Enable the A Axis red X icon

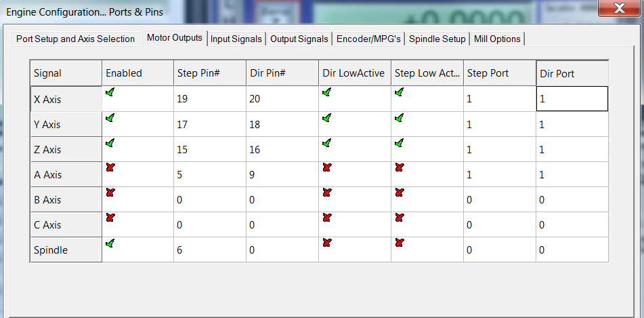(x=110, y=167)
